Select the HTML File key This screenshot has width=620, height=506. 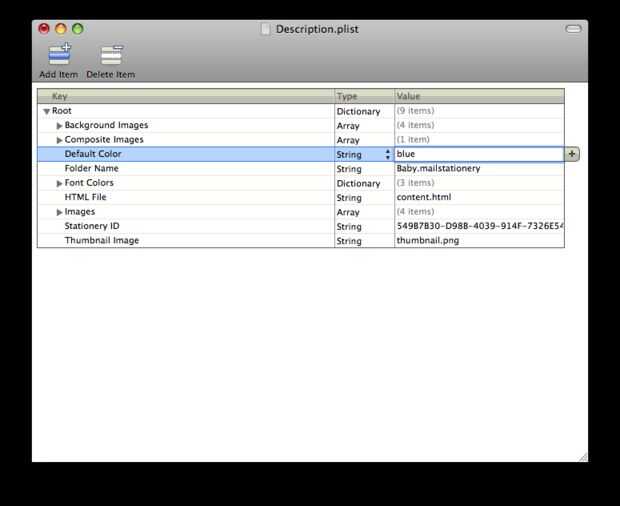click(85, 197)
